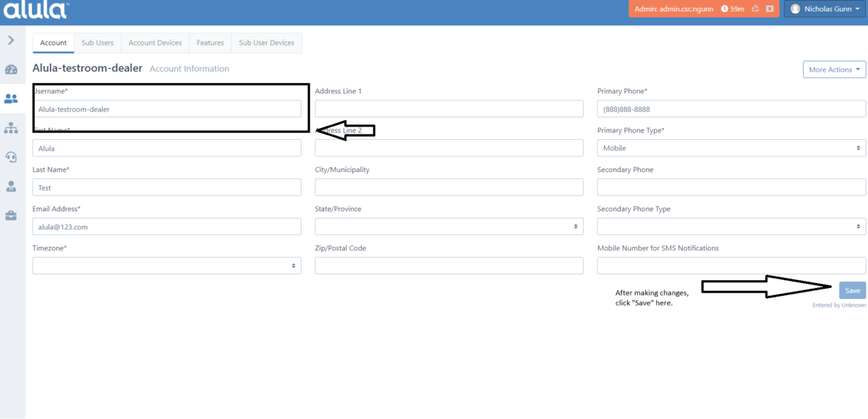Switch to the Sub Users tab
The height and width of the screenshot is (419, 868).
[97, 43]
